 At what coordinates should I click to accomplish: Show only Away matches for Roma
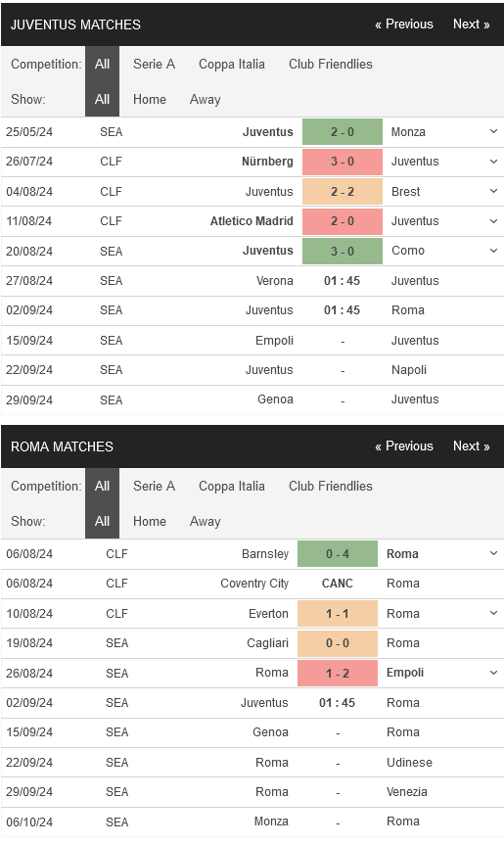point(206,521)
